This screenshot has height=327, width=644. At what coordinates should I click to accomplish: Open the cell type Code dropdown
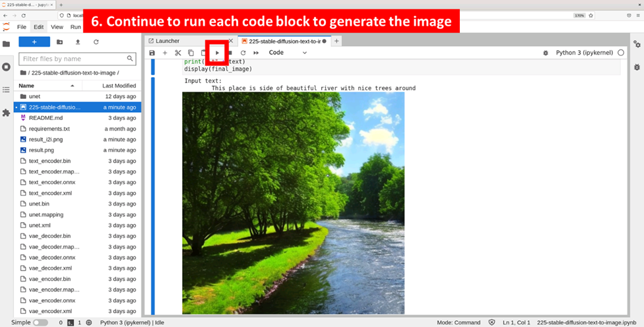coord(288,53)
